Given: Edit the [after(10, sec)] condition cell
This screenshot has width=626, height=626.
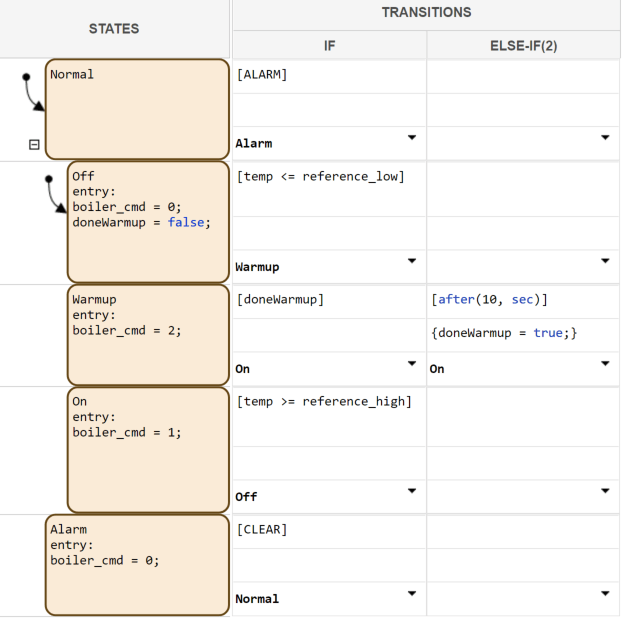Looking at the screenshot, I should (523, 300).
